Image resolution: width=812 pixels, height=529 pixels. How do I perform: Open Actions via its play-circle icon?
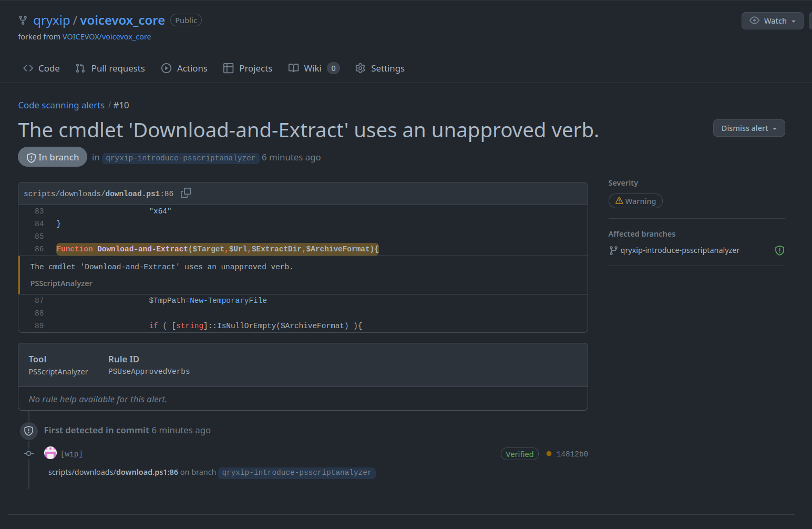(166, 68)
